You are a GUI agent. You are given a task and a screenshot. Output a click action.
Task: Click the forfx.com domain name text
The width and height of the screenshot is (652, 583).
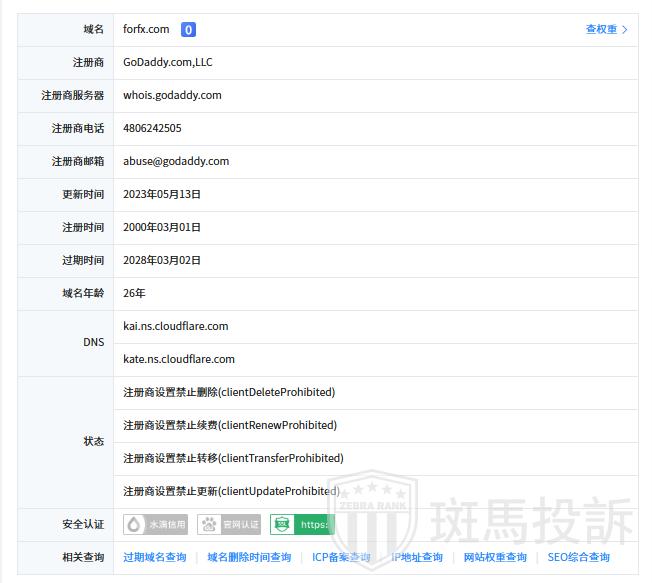[146, 30]
